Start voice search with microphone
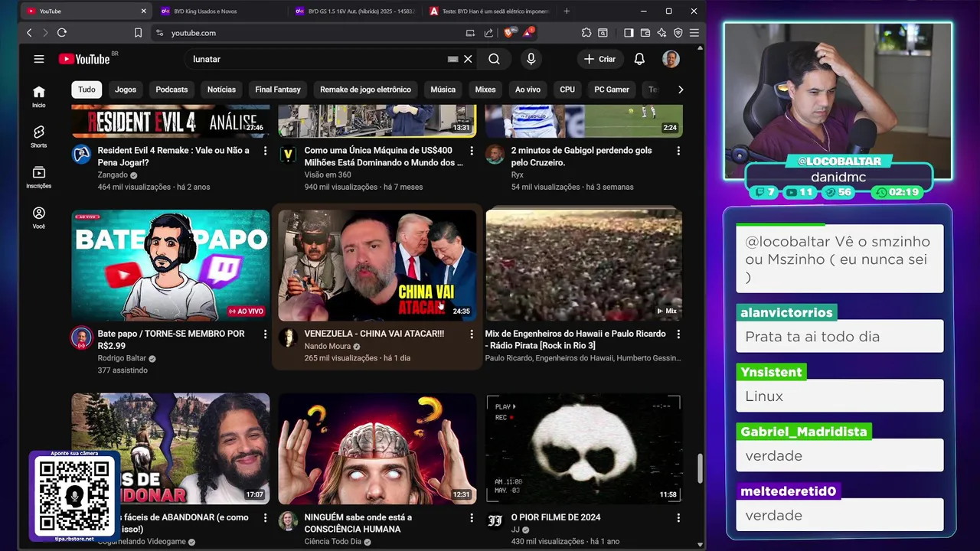Viewport: 980px width, 551px height. [531, 59]
